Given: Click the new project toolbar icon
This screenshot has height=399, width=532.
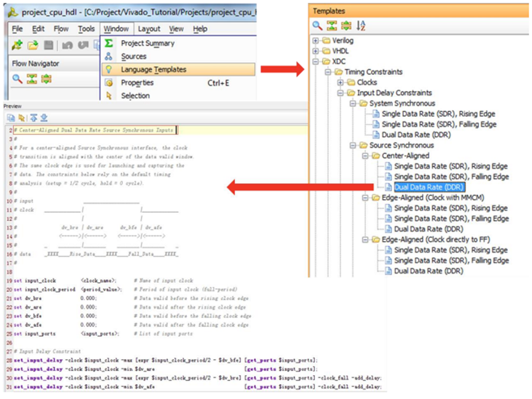Looking at the screenshot, I should (x=17, y=45).
